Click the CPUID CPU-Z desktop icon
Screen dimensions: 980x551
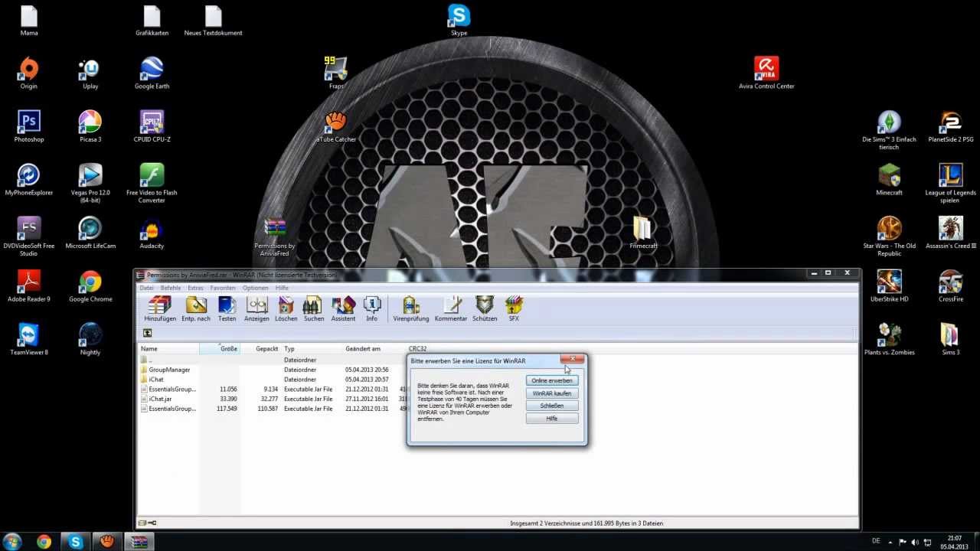tap(152, 126)
